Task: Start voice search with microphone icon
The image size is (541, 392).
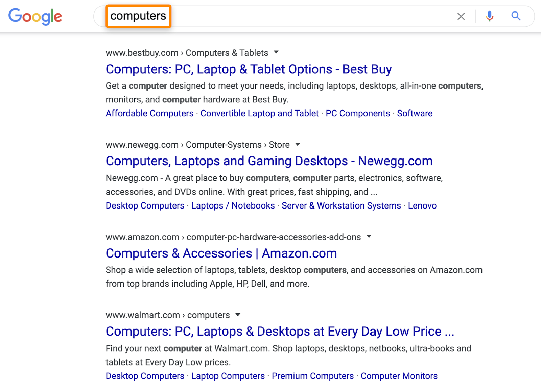Action: pos(489,16)
